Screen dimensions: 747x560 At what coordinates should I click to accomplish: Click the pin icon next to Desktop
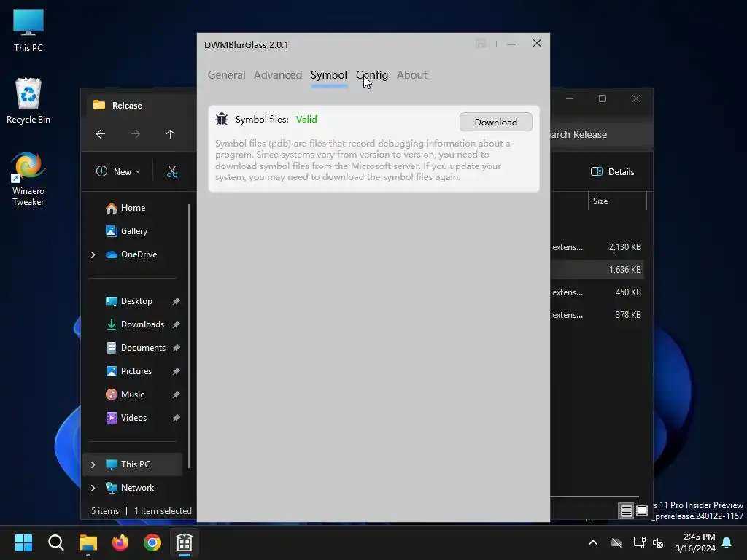(x=177, y=301)
